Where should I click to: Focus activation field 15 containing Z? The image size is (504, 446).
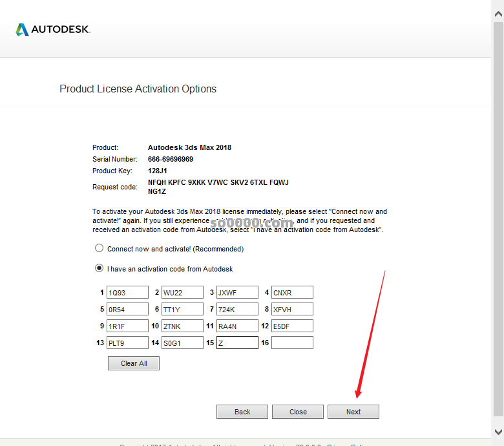coord(237,343)
